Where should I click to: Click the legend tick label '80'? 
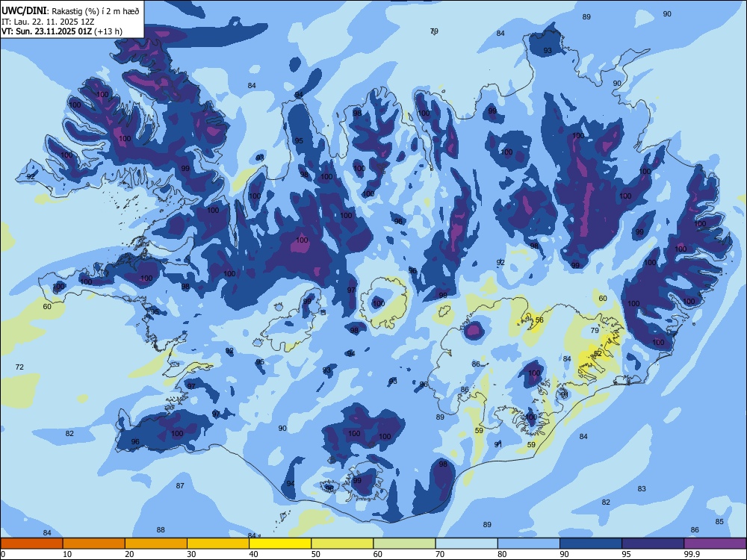click(x=503, y=554)
